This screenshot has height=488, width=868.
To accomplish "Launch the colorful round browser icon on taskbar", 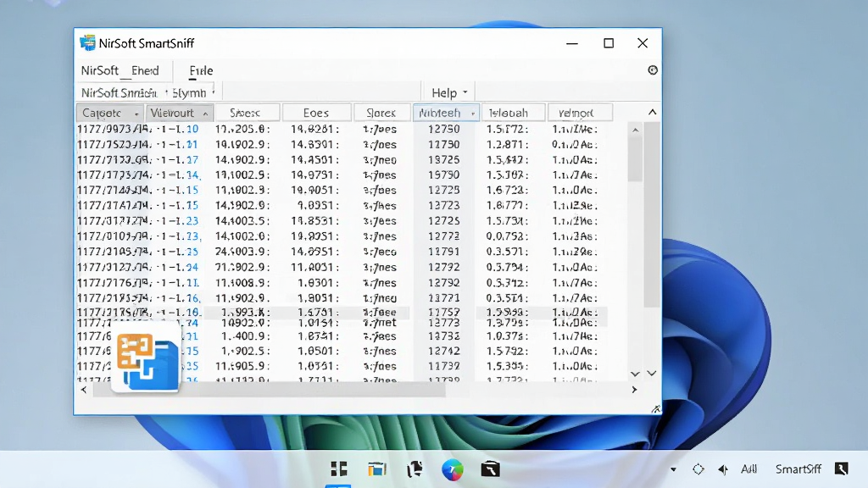I will (453, 469).
